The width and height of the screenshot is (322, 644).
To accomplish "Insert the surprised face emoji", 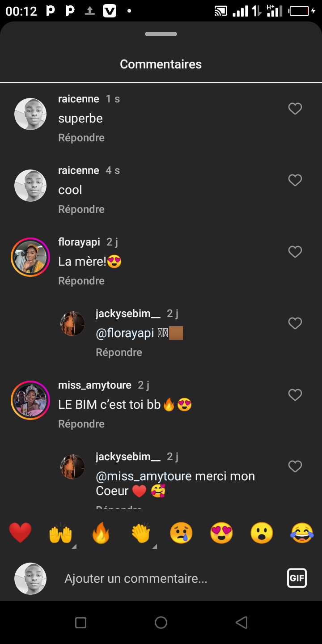I will [262, 533].
